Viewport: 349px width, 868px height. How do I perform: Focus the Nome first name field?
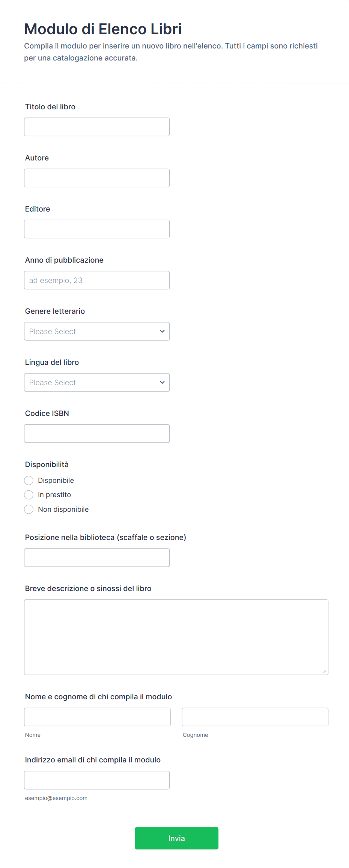point(97,717)
